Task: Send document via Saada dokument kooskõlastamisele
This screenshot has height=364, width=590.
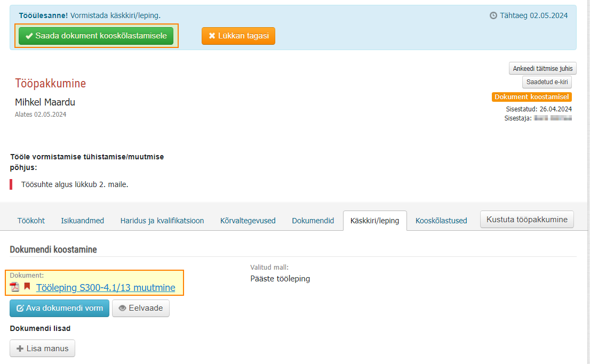Action: click(96, 36)
